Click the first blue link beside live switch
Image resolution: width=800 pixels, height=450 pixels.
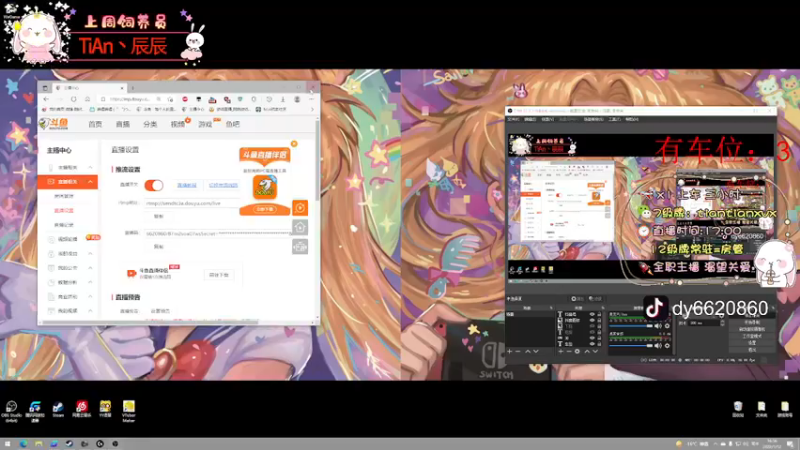click(x=187, y=185)
